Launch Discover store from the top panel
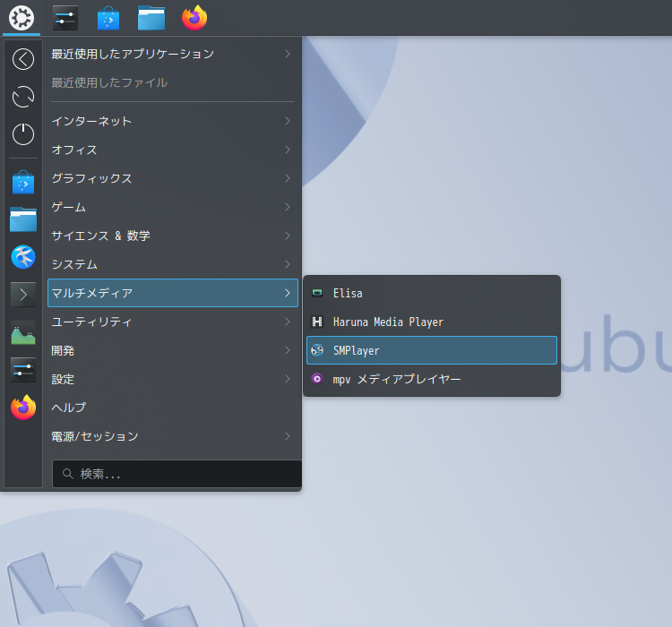Image resolution: width=672 pixels, height=627 pixels. pyautogui.click(x=108, y=18)
